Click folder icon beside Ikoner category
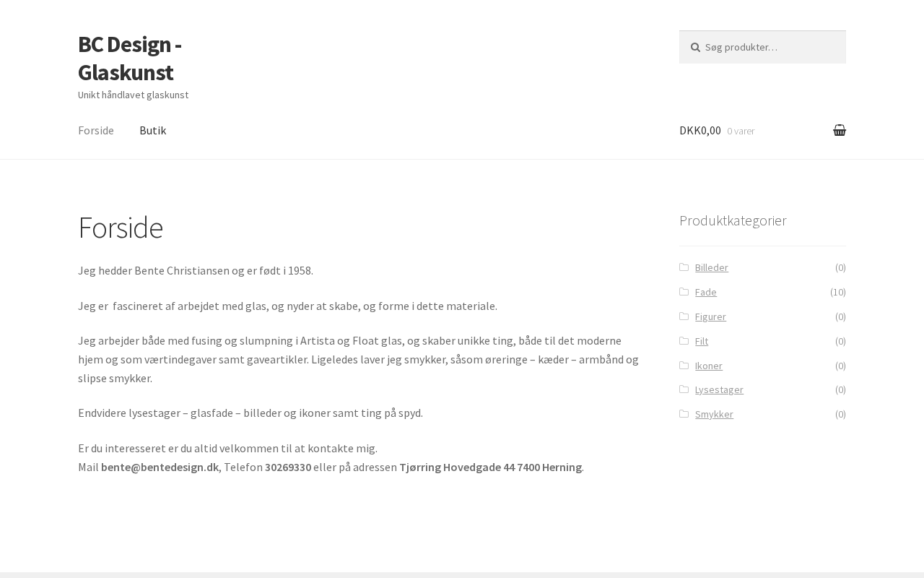This screenshot has height=578, width=924. tap(684, 366)
